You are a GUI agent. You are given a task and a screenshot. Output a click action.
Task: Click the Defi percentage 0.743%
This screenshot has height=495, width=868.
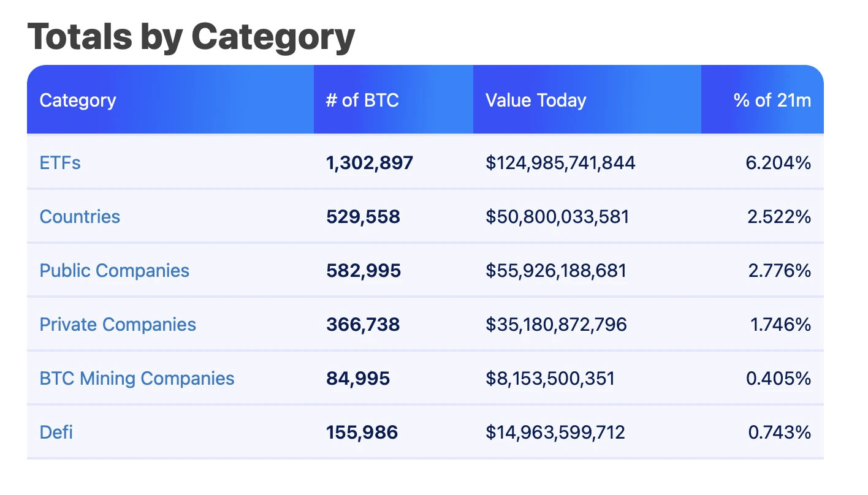coord(779,433)
